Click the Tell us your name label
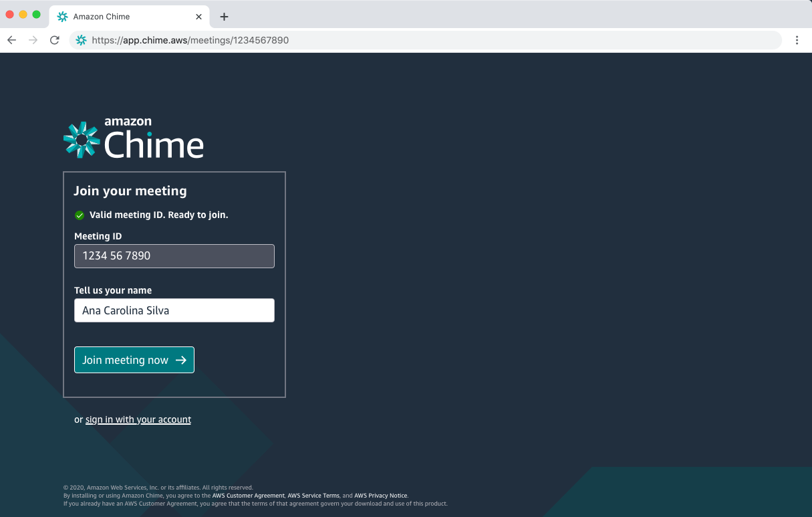The image size is (812, 517). (x=113, y=290)
